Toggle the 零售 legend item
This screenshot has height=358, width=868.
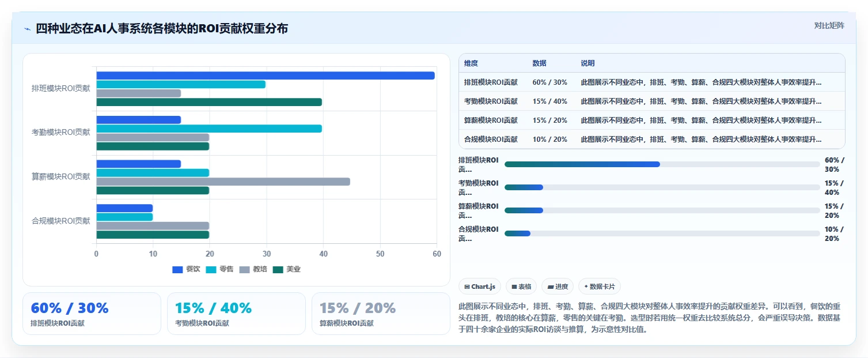pos(219,269)
